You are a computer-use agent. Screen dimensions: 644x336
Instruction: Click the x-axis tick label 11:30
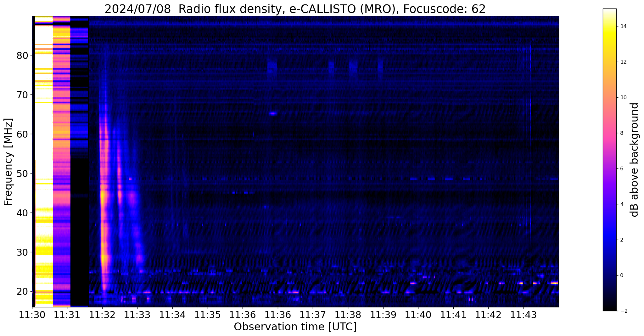point(32,315)
